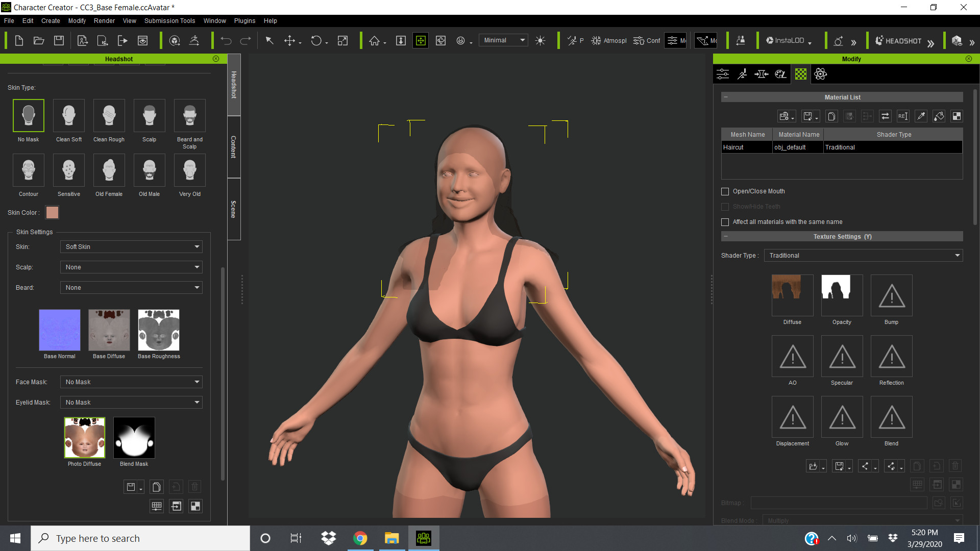Switch to the Scene side tab
980x551 pixels.
click(x=234, y=209)
